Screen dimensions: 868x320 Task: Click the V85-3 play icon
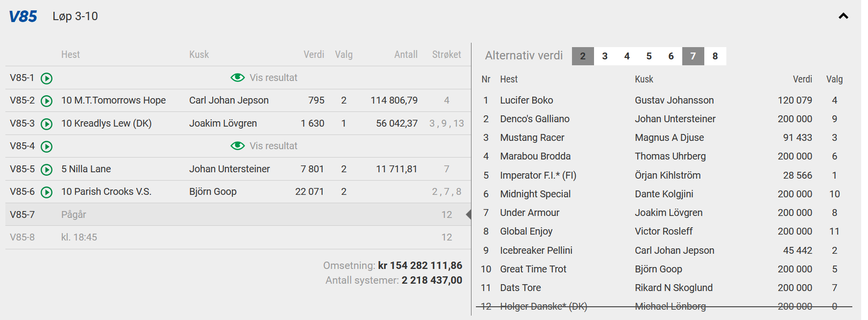pyautogui.click(x=47, y=124)
